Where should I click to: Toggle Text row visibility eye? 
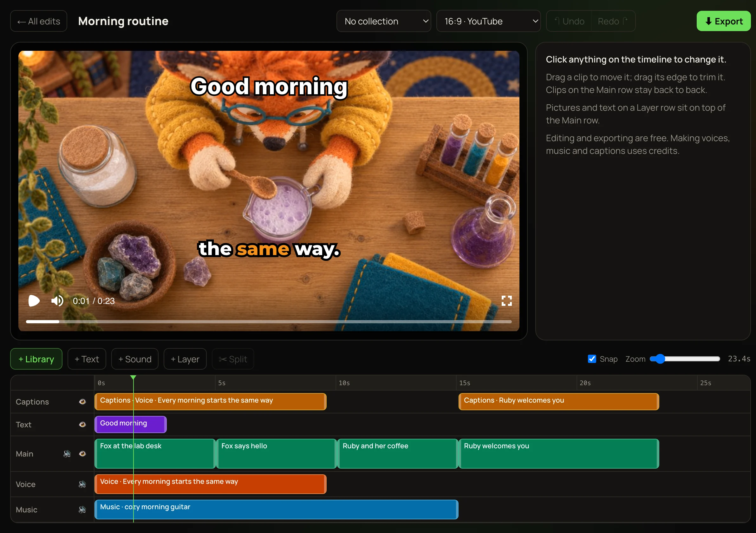(82, 424)
